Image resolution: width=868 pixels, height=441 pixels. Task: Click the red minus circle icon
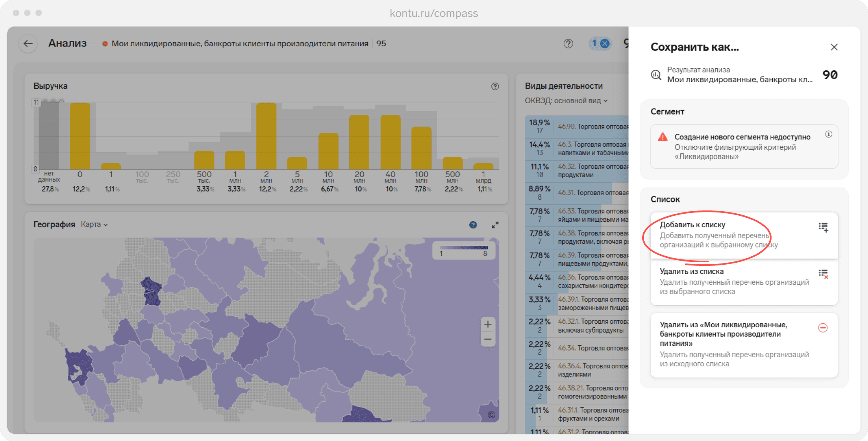[x=823, y=328]
